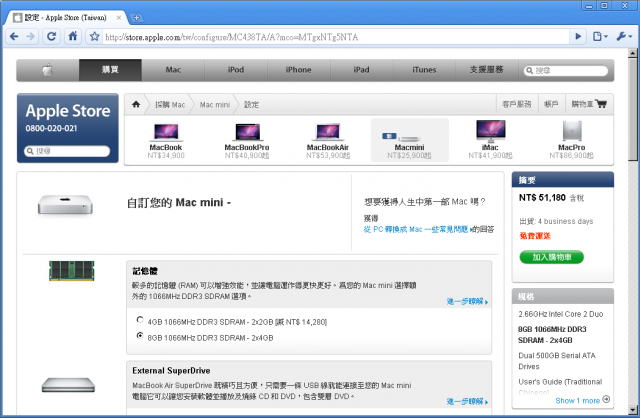This screenshot has height=418, width=640.
Task: Click the RAM memory module image
Action: tap(71, 271)
